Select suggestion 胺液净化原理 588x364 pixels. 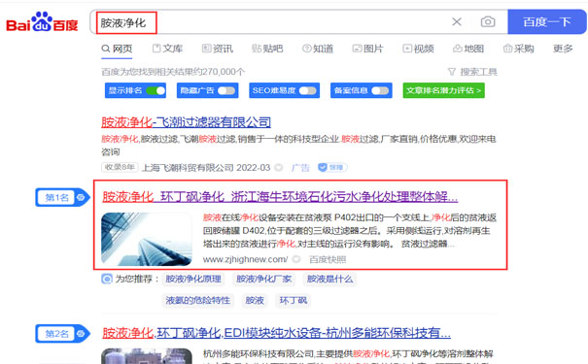193,279
